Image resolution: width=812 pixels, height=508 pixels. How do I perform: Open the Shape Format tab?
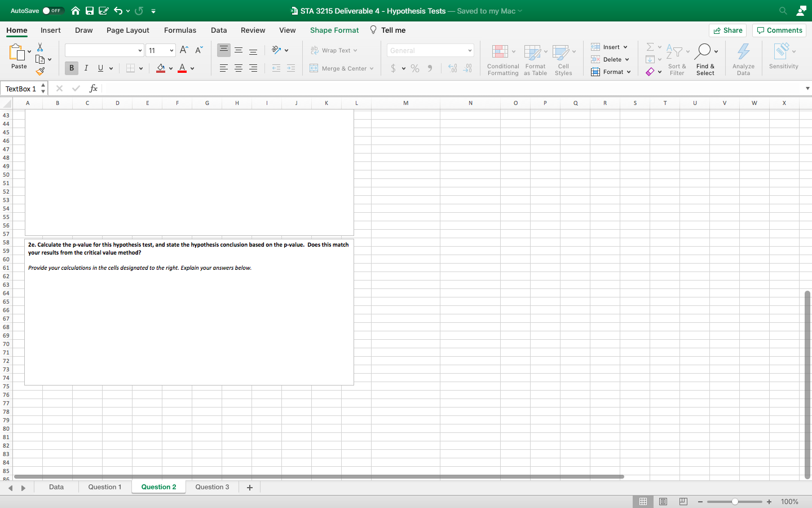334,30
